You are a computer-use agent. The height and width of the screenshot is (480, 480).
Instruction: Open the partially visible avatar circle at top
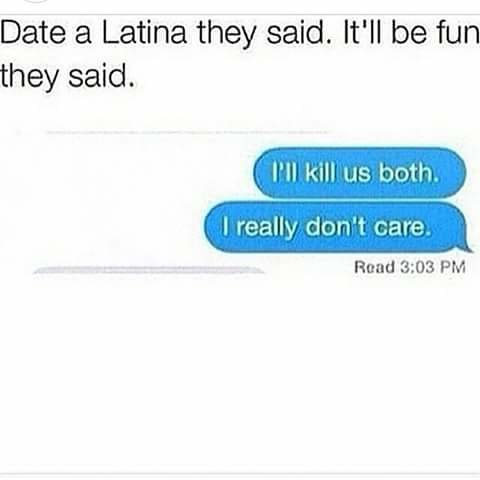click(37, 1)
